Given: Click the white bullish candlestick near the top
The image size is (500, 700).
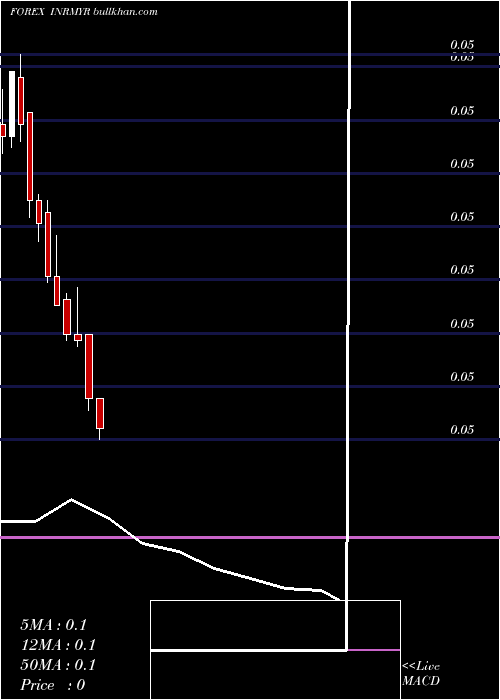Looking at the screenshot, I should [x=12, y=104].
